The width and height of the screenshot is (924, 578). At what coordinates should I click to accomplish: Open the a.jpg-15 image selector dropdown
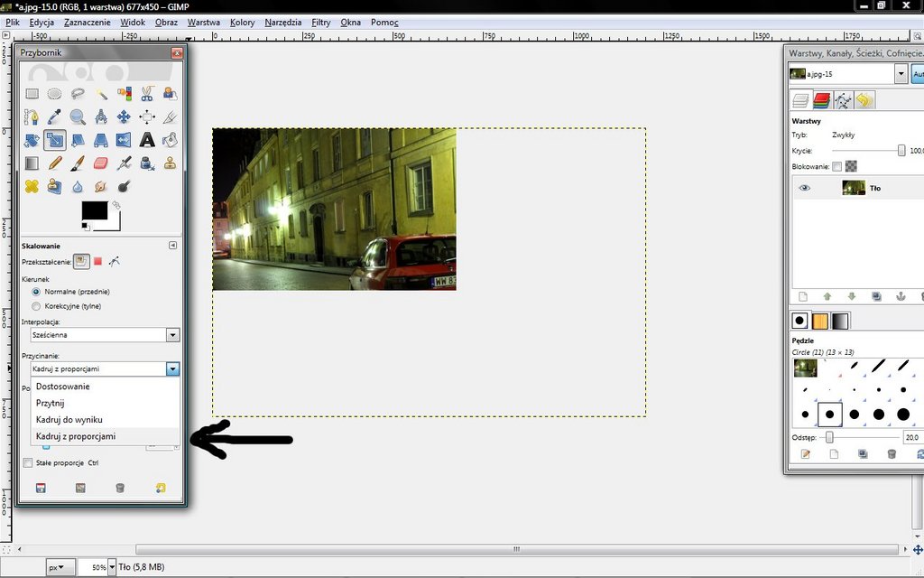click(x=901, y=74)
